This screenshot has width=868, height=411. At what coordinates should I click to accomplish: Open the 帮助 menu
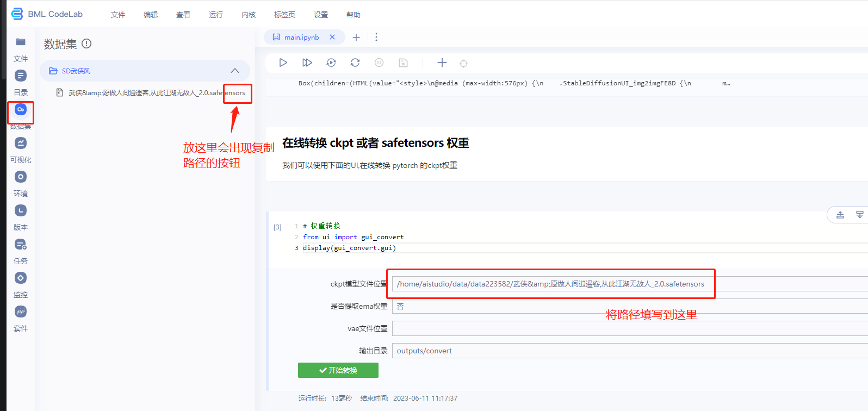pyautogui.click(x=354, y=15)
